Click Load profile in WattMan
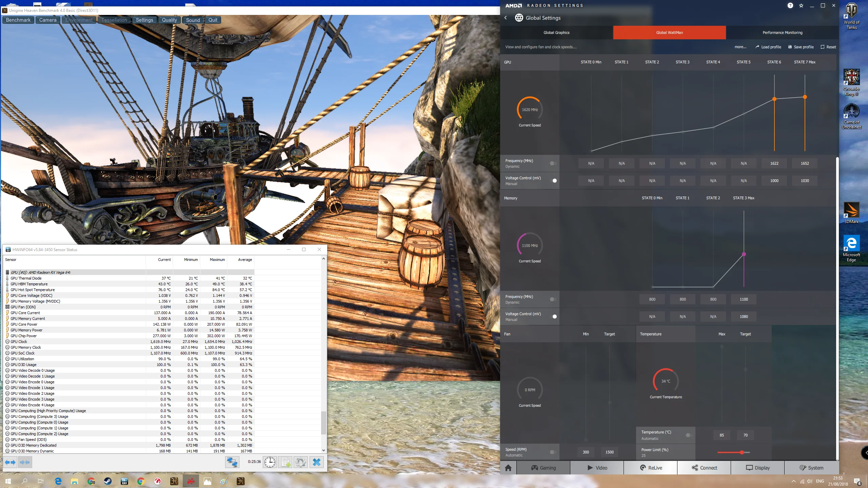 [x=768, y=47]
